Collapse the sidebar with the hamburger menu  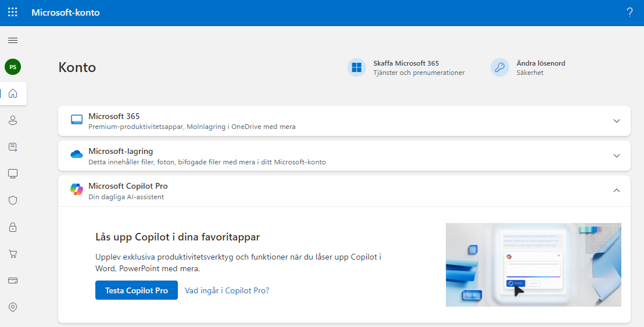coord(13,40)
